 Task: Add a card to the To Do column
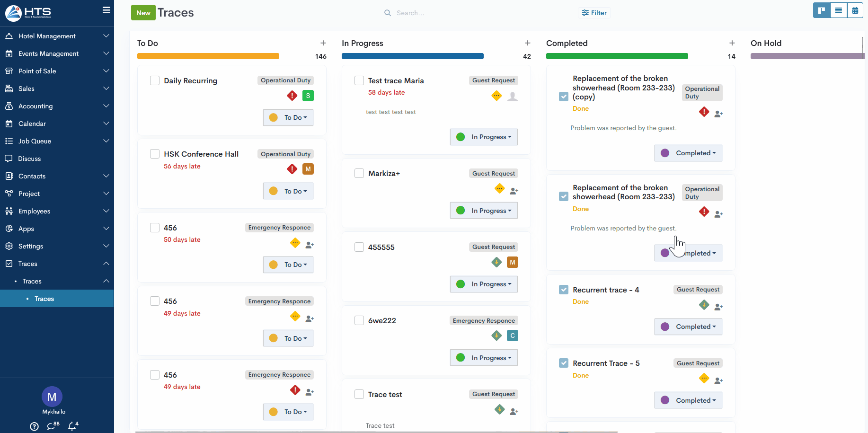tap(323, 43)
